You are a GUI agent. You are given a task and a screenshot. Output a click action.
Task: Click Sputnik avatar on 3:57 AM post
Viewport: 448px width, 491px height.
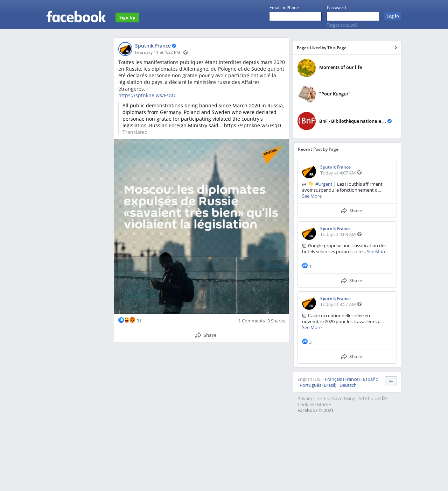309,303
